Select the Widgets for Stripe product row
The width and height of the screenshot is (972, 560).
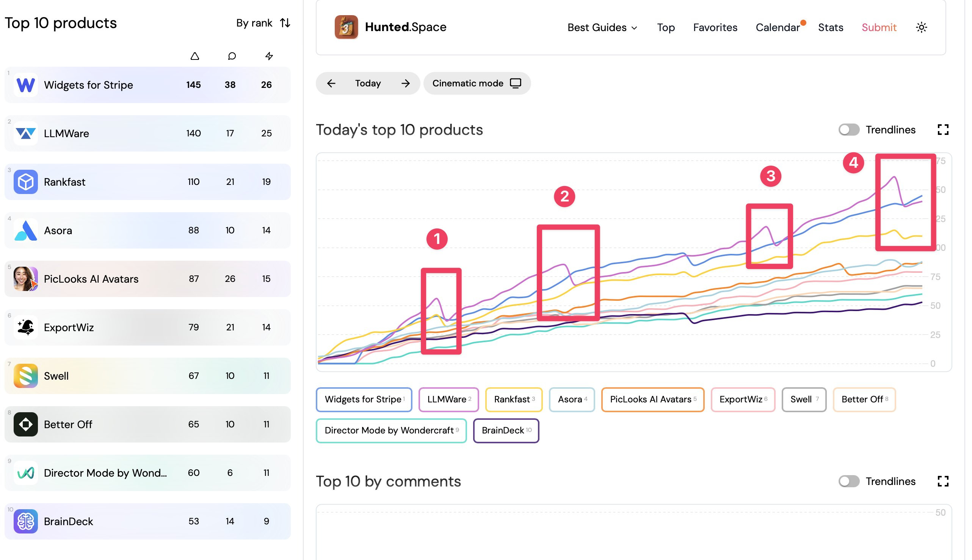pos(148,84)
